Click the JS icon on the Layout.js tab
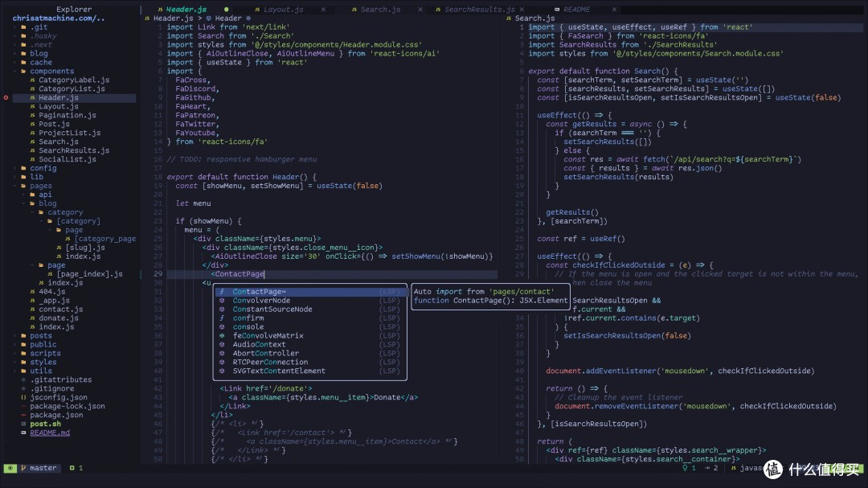 pos(257,10)
